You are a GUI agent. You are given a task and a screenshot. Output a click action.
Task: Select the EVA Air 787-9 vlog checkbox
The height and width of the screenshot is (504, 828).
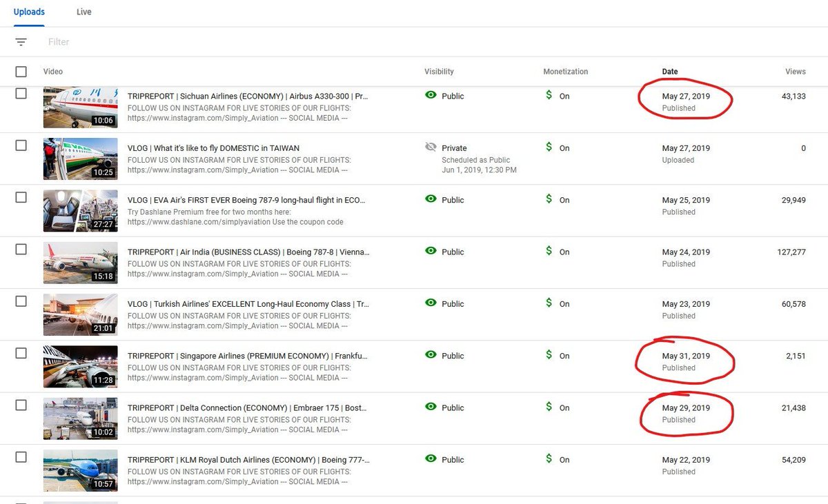point(21,197)
